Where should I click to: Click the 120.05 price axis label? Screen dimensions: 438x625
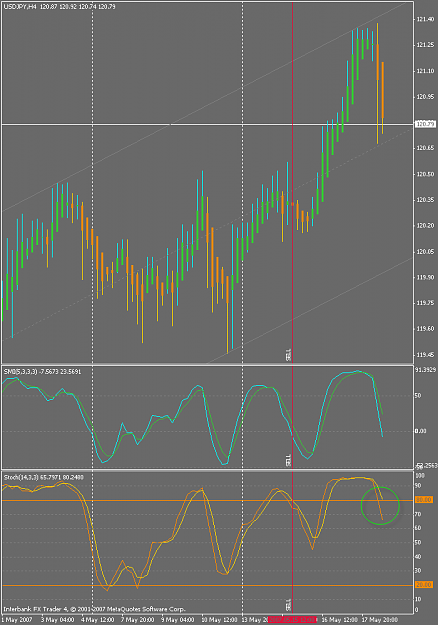click(425, 252)
